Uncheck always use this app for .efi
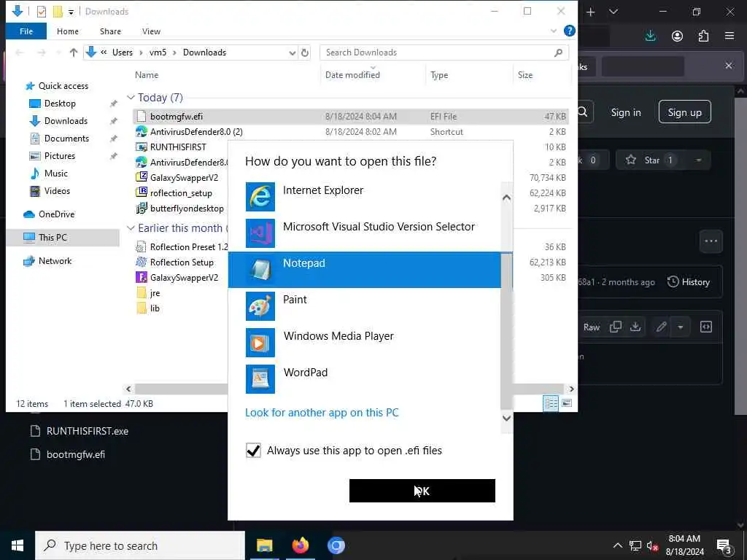Screen dimensions: 747x560 point(253,451)
